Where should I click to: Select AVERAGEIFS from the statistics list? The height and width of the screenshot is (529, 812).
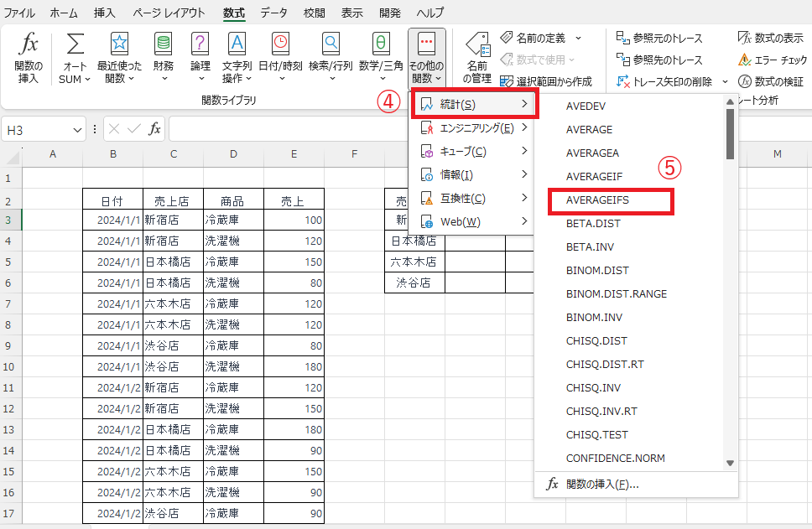coord(597,201)
